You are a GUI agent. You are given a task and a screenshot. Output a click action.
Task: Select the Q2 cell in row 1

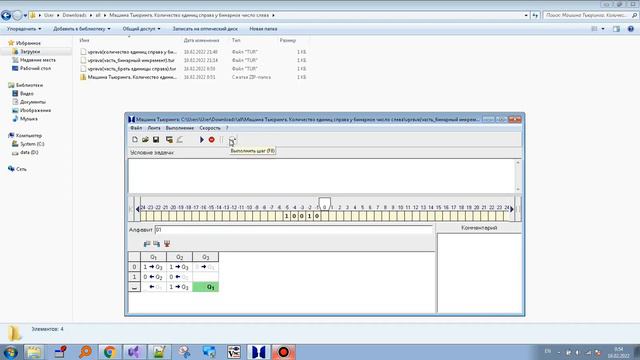(179, 277)
